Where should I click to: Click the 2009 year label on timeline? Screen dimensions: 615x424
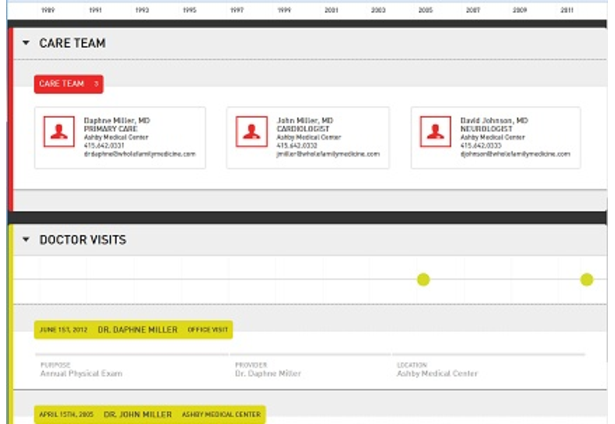[520, 10]
